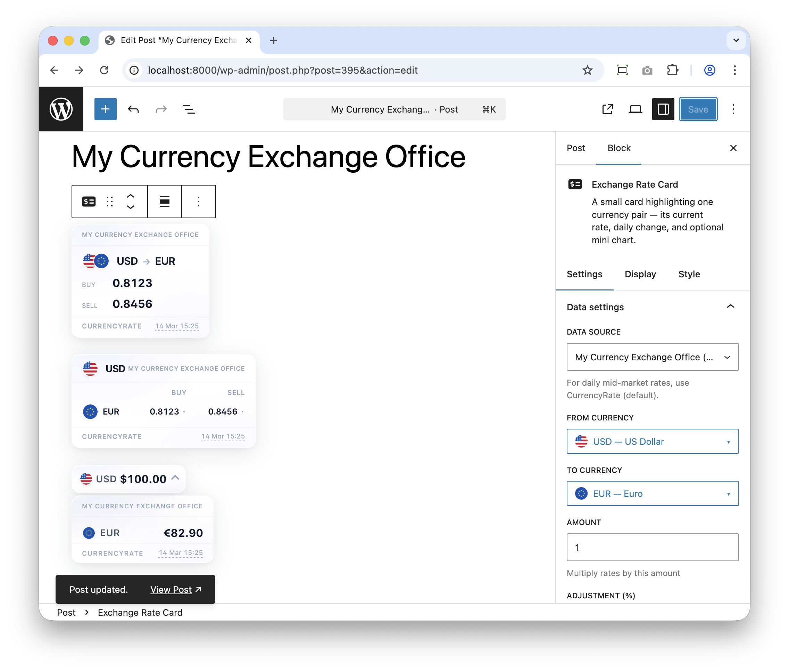This screenshot has height=672, width=789.
Task: Click the block drag handle
Action: tap(110, 202)
